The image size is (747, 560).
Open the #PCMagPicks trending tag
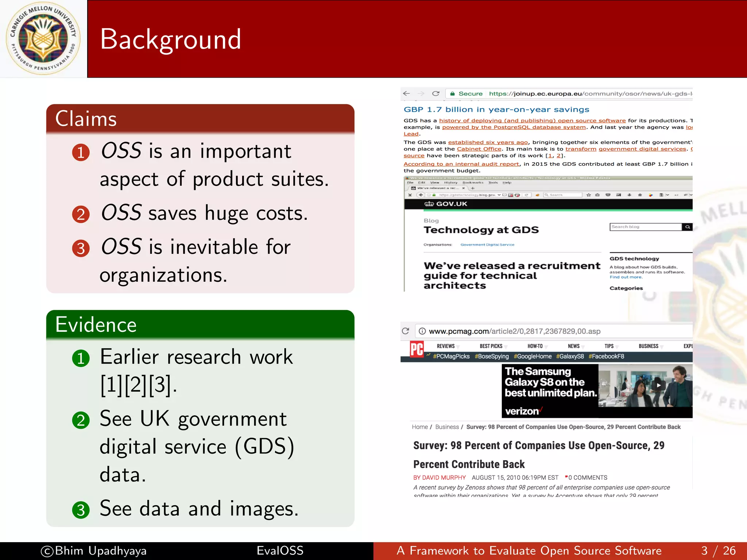pyautogui.click(x=451, y=356)
